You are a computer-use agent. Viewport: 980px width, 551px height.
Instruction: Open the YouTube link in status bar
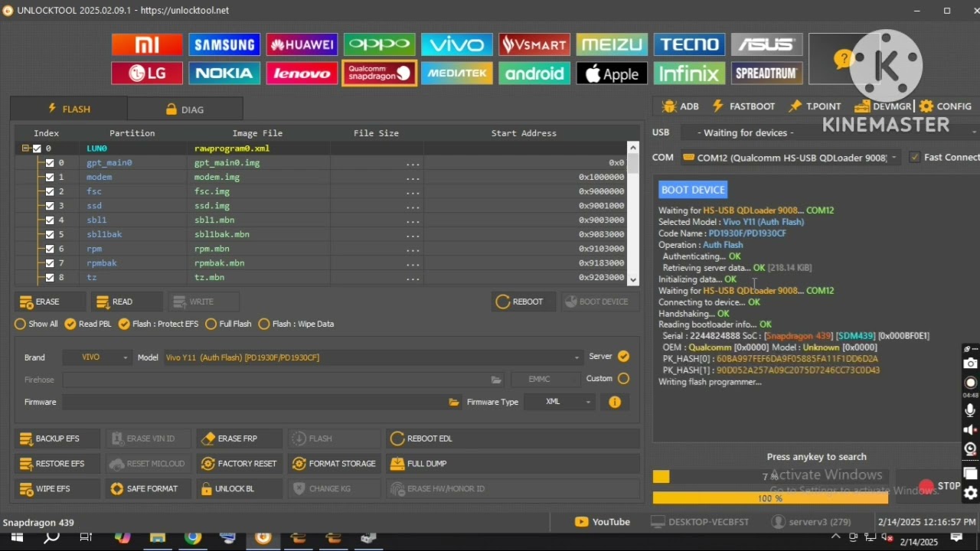tap(603, 522)
